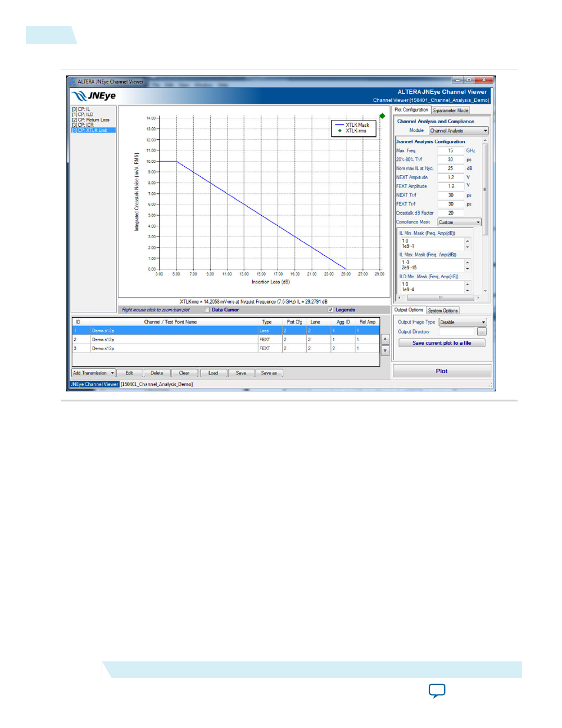Select the [3] CP: ICR plot entry
This screenshot has width=562, height=728.
[83, 125]
